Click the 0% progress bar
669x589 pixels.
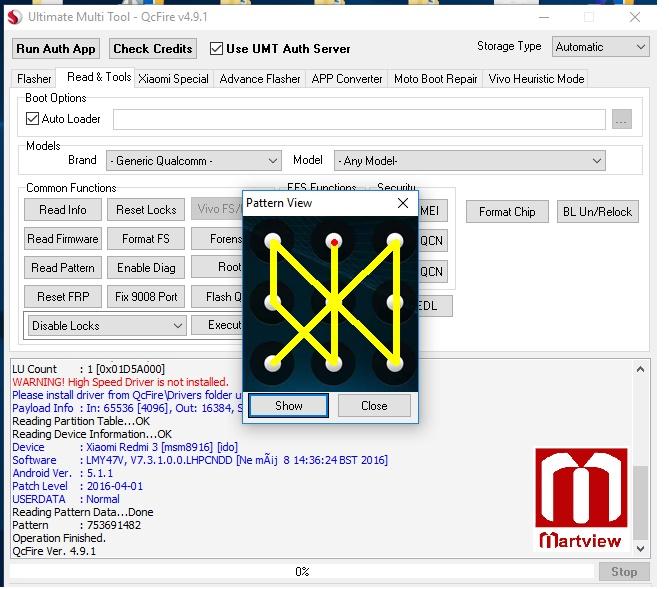coord(302,572)
